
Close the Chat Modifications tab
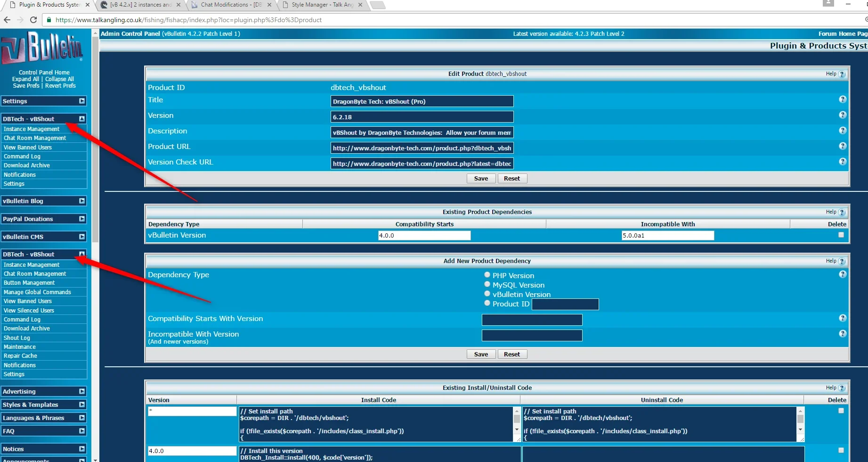[269, 5]
